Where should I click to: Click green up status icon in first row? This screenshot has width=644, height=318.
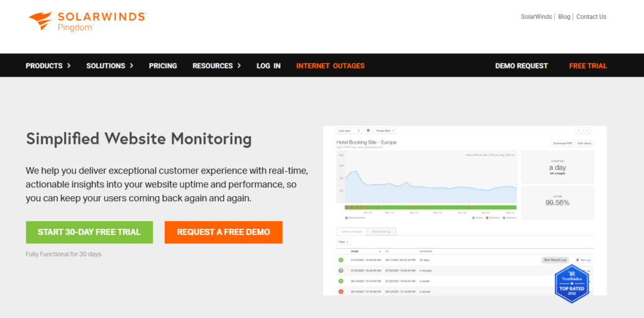tap(341, 260)
